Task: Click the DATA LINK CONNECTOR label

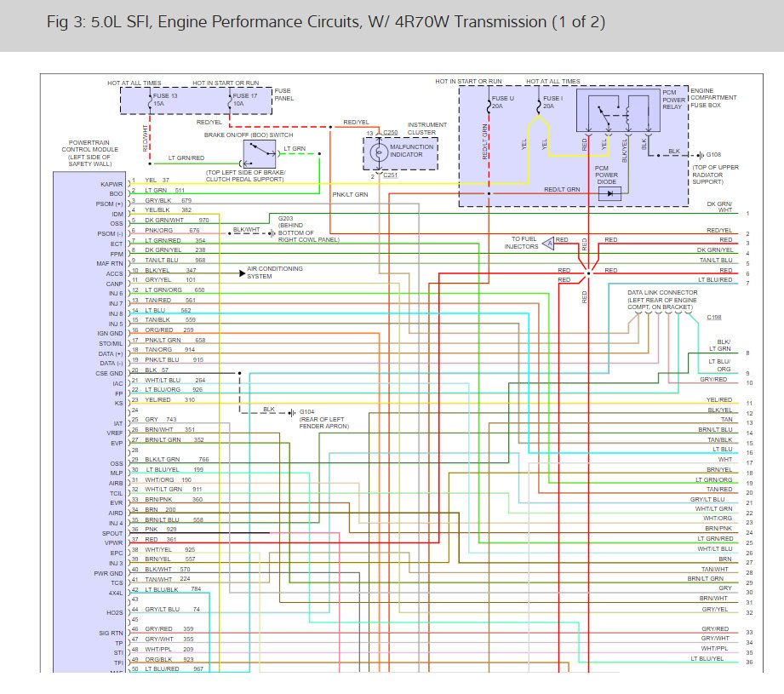Action: [662, 300]
